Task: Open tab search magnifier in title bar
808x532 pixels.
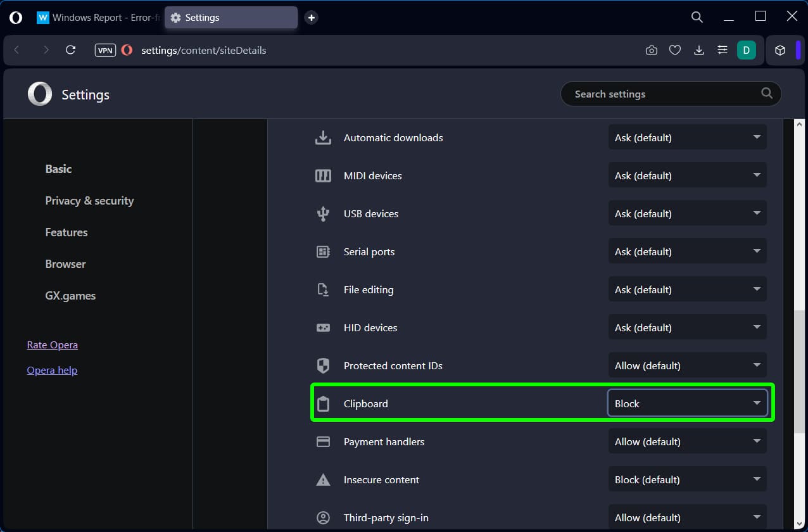Action: tap(697, 17)
